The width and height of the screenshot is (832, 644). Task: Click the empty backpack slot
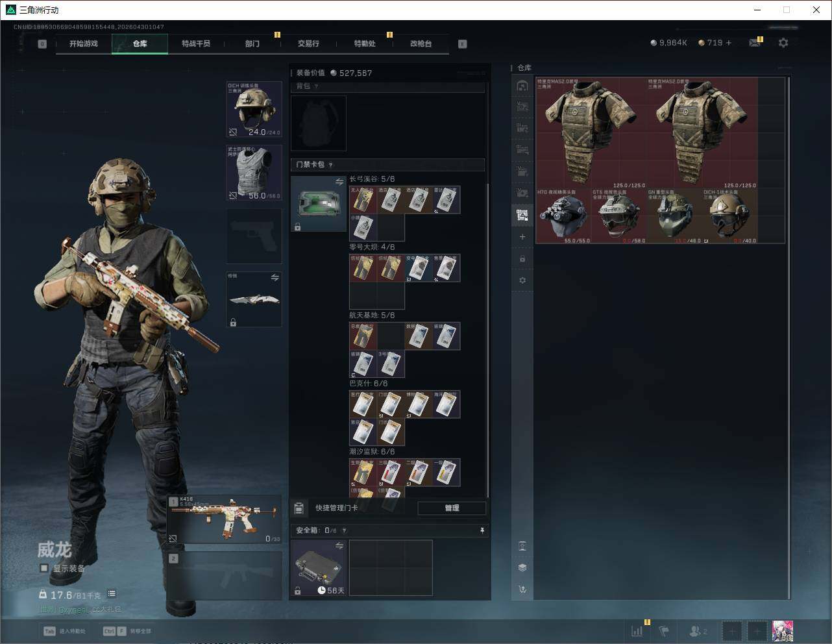pyautogui.click(x=319, y=123)
